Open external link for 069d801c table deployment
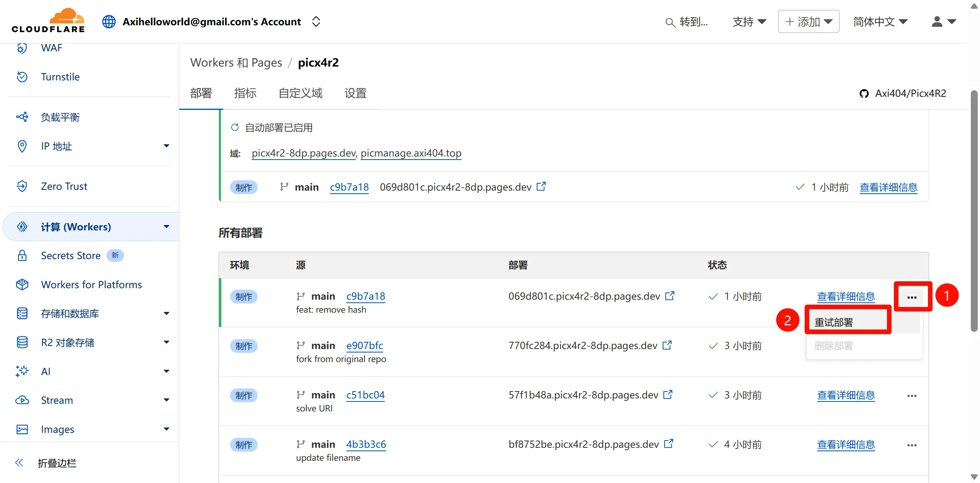This screenshot has width=980, height=483. coord(670,296)
